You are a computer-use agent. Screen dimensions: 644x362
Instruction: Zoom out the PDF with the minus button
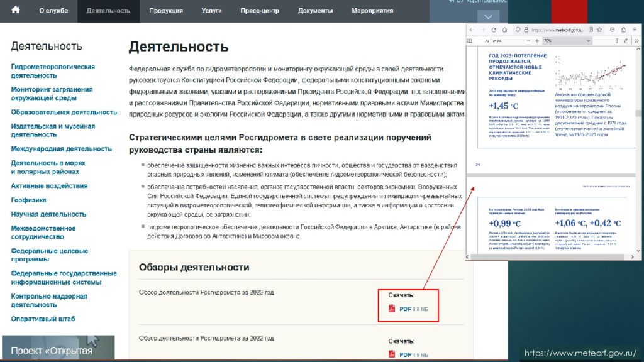[528, 41]
